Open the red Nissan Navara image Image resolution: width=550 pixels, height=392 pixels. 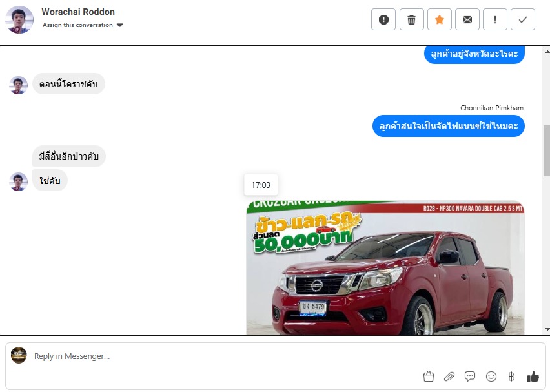pos(385,268)
